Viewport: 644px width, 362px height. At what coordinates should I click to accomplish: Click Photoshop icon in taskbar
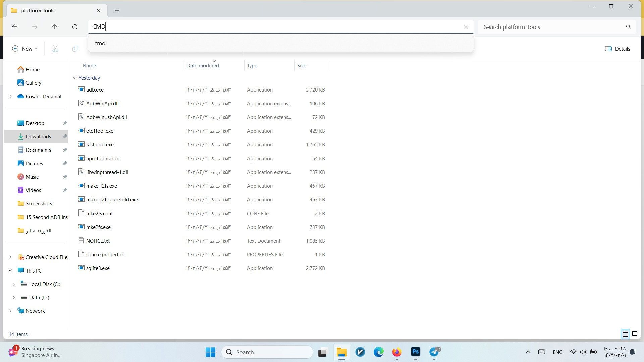point(415,352)
